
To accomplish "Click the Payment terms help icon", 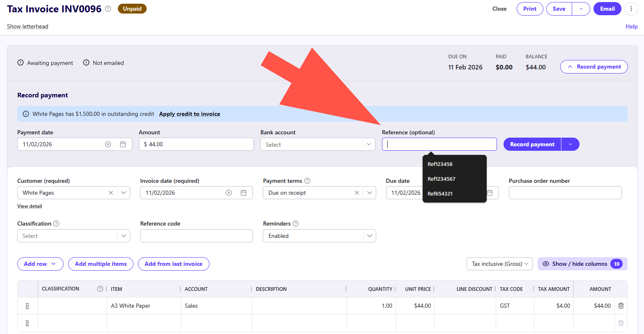I will [x=307, y=181].
